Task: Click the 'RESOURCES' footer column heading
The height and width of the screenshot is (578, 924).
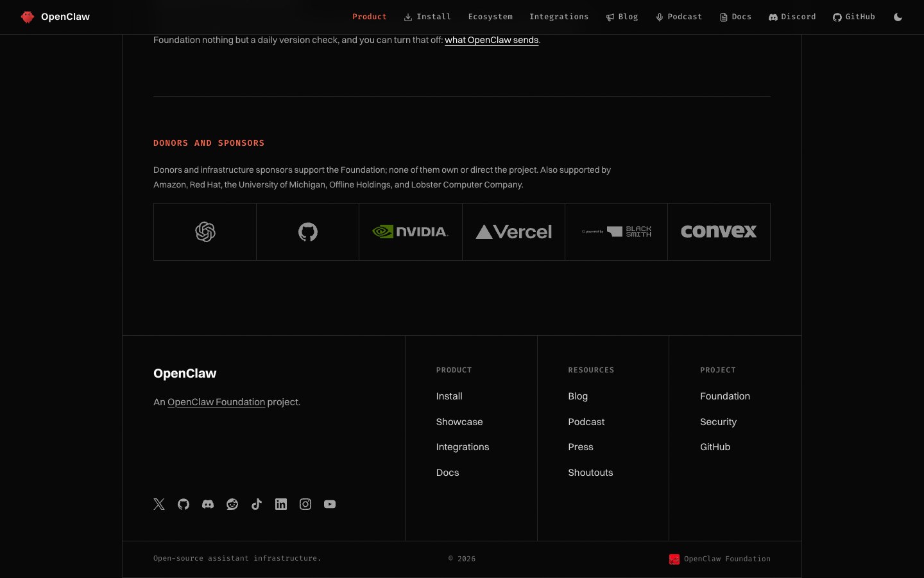Action: click(x=591, y=370)
